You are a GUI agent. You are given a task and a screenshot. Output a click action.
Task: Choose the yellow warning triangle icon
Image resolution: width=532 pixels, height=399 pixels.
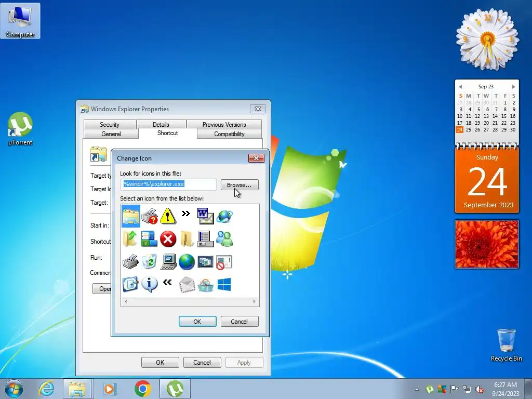coord(168,216)
